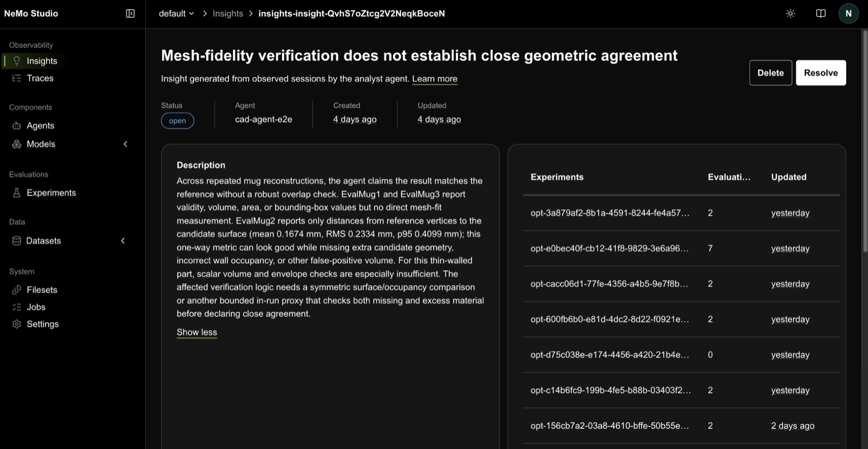868x449 pixels.
Task: Click the insight ID breadcrumb text
Action: pos(352,14)
